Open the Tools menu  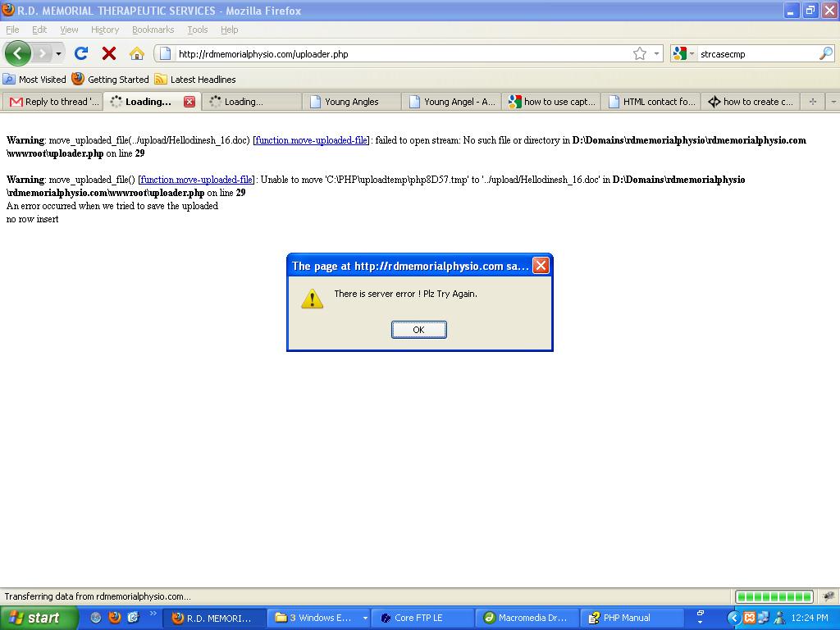tap(198, 30)
